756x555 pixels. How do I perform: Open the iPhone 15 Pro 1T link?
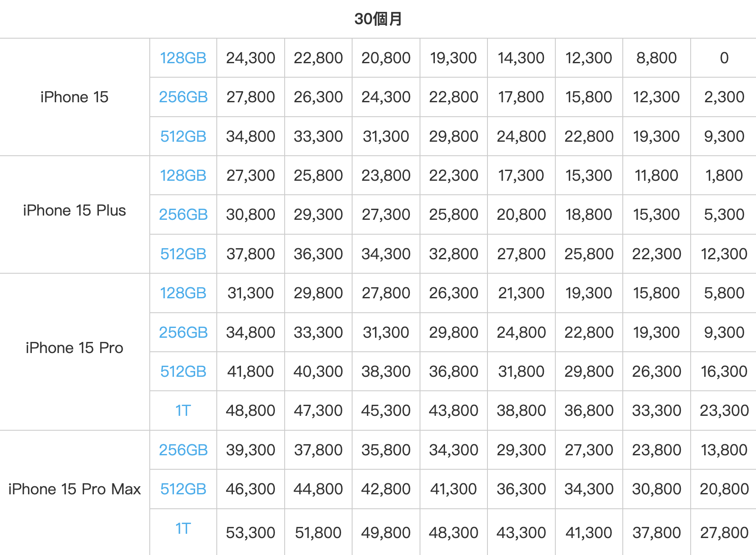183,411
